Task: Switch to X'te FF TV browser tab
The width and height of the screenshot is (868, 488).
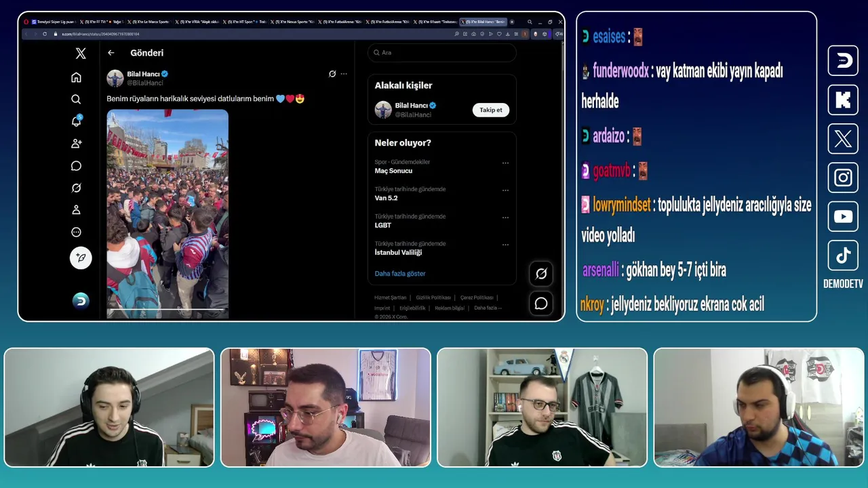Action: point(102,22)
